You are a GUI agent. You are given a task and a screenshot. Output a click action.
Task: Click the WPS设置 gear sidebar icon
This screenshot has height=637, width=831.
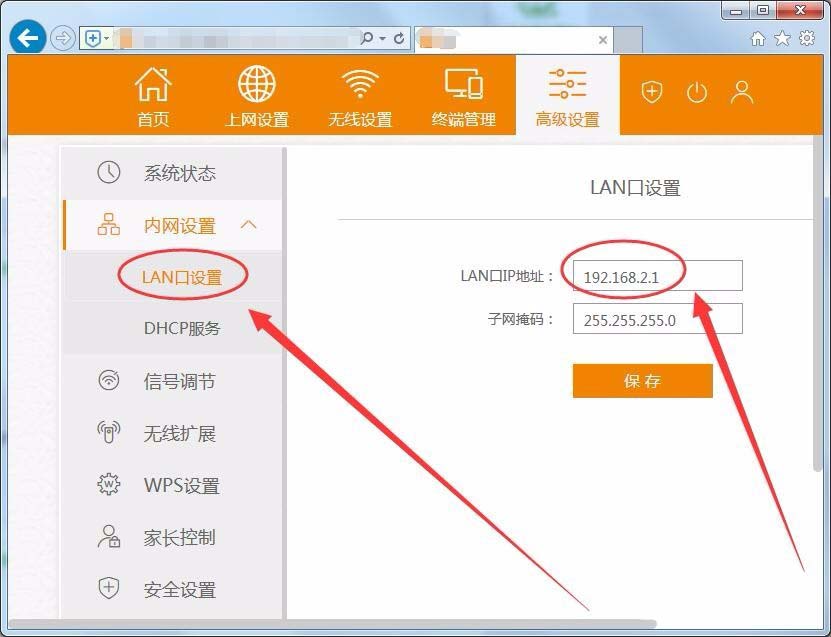[x=107, y=485]
